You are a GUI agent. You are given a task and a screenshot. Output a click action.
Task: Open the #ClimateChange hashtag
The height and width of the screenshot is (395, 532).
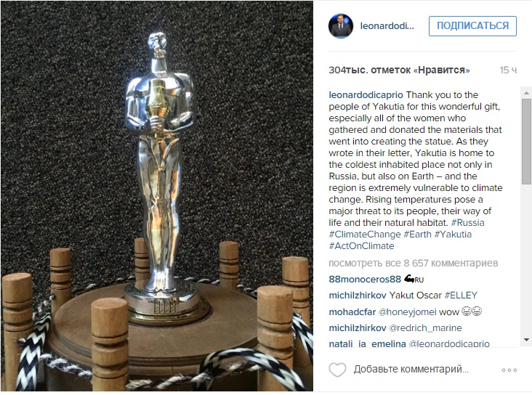pyautogui.click(x=365, y=235)
